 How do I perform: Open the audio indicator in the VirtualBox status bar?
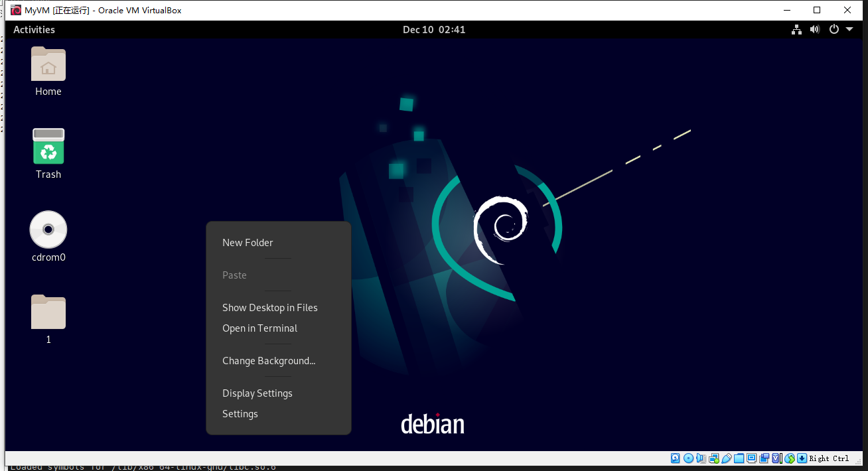tap(701, 458)
